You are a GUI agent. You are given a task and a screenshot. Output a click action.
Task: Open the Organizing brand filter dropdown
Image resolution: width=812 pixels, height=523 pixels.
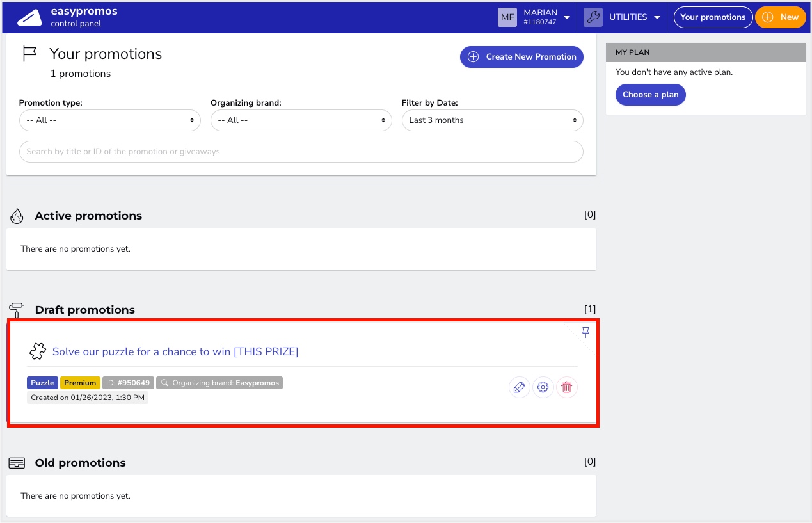click(301, 120)
